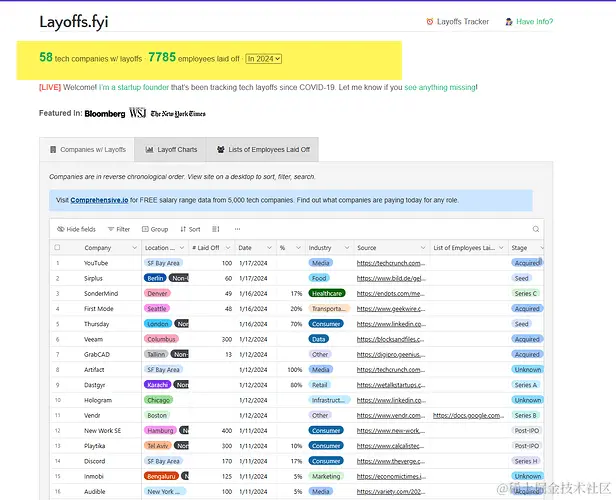Open SonderMind row endpts source link

(391, 293)
